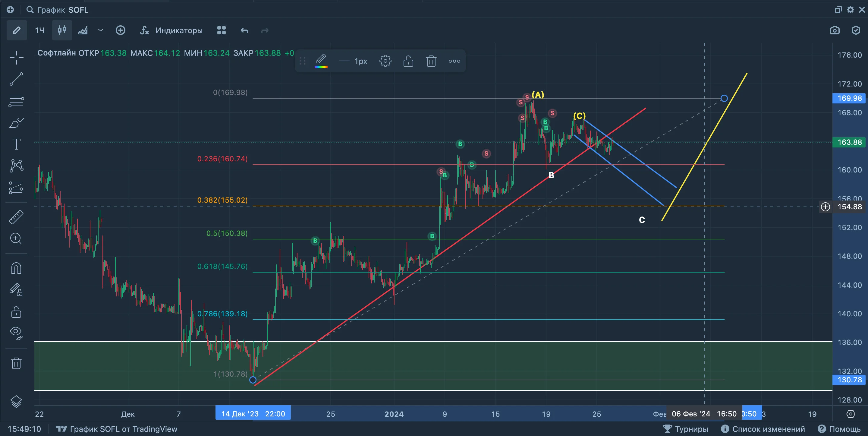Open the SOFL symbol search
The height and width of the screenshot is (436, 868).
click(58, 10)
